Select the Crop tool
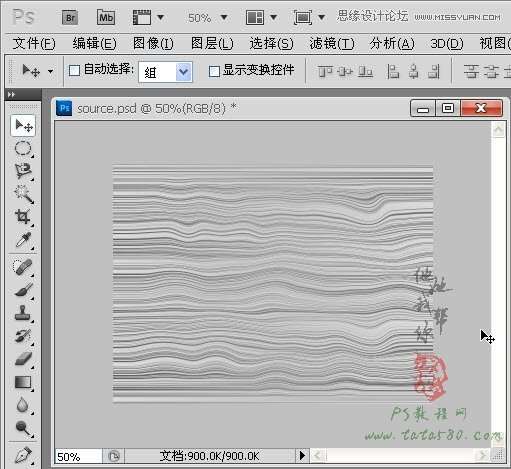The width and height of the screenshot is (511, 469). 23,217
